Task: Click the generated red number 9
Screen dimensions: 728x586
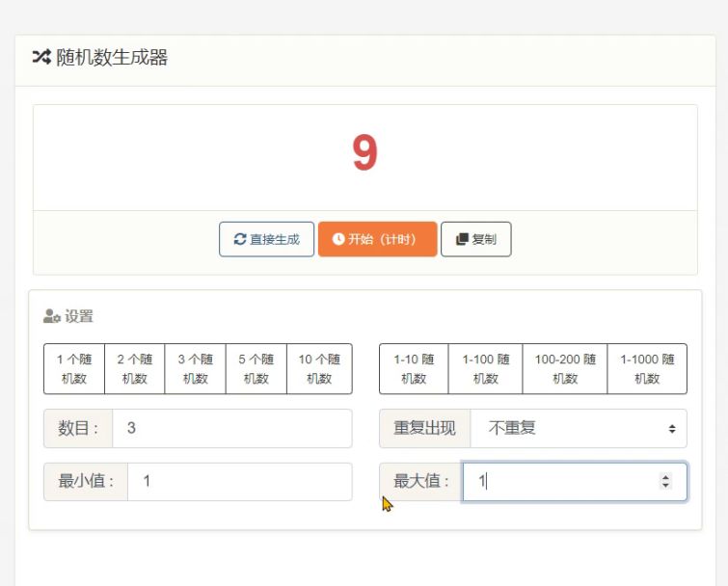Action: point(364,154)
